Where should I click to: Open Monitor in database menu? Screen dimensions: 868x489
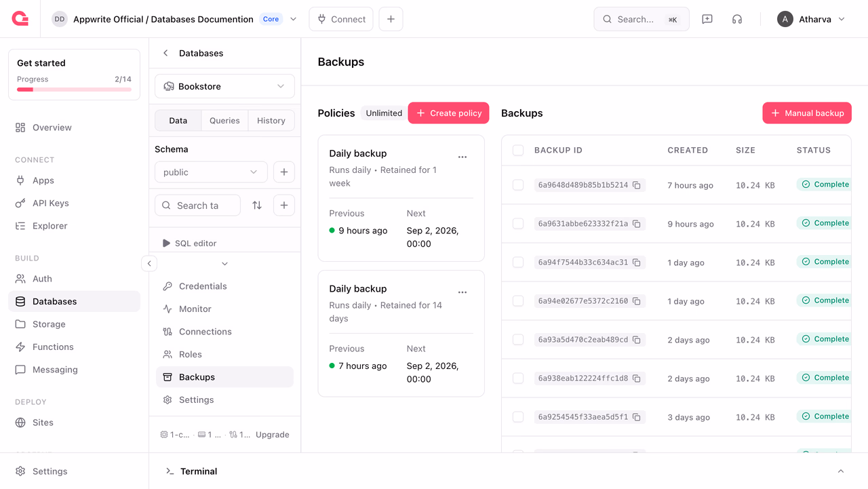[x=224, y=309]
